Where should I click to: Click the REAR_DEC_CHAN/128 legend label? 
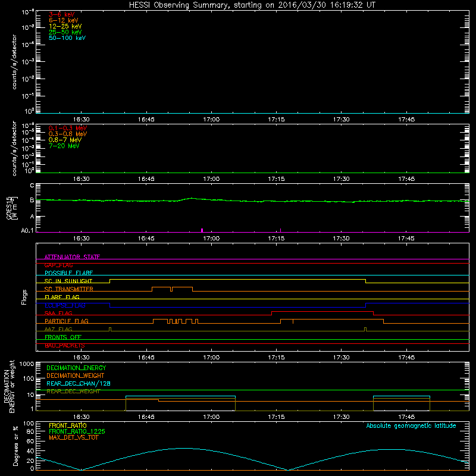(x=79, y=384)
